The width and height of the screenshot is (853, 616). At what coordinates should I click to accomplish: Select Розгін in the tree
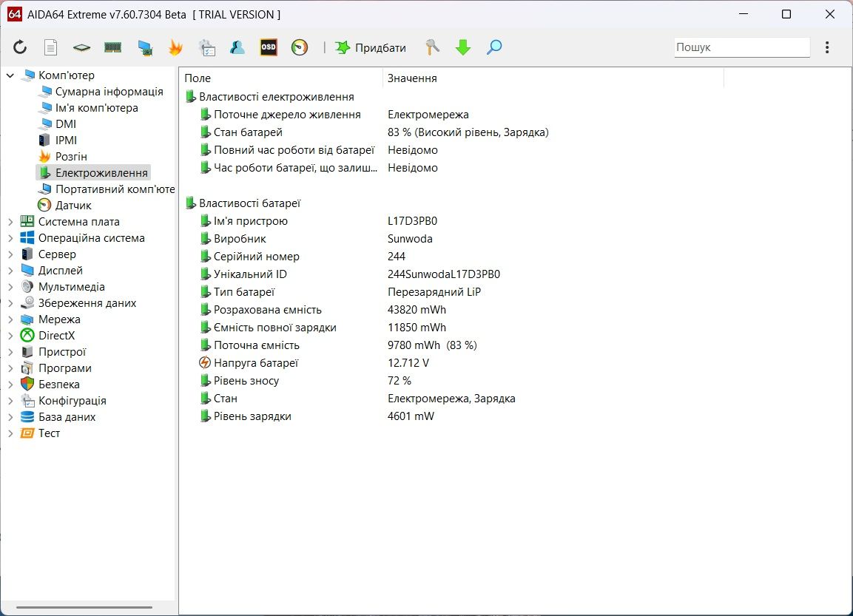[x=71, y=157]
